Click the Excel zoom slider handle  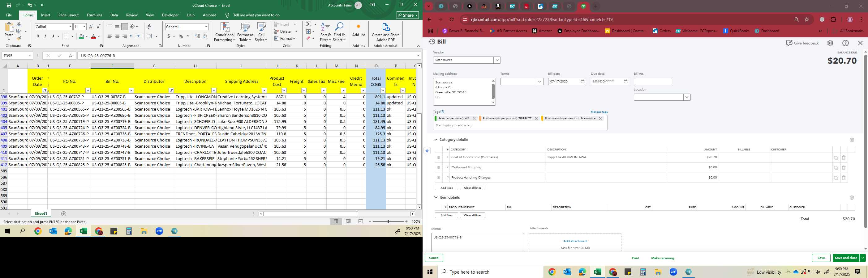388,221
